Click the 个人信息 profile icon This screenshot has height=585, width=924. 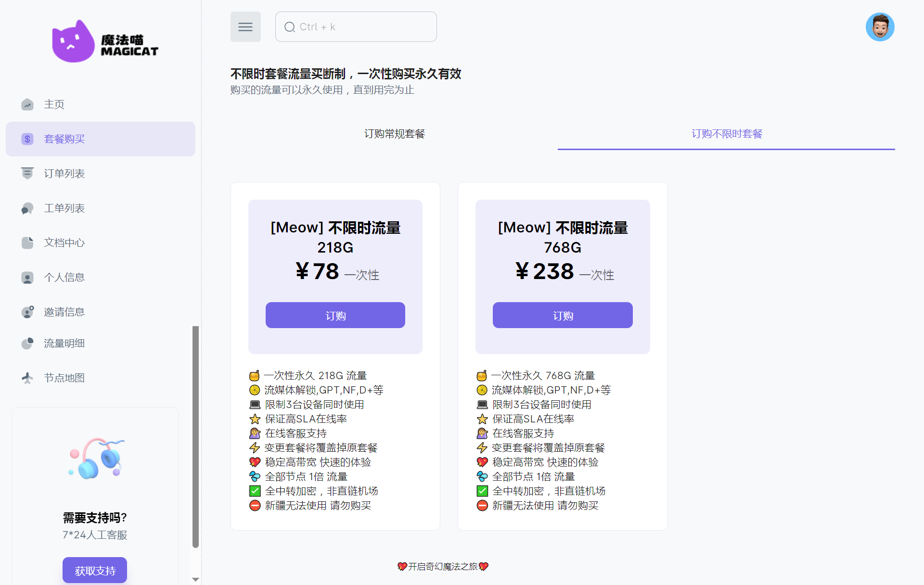tap(27, 277)
